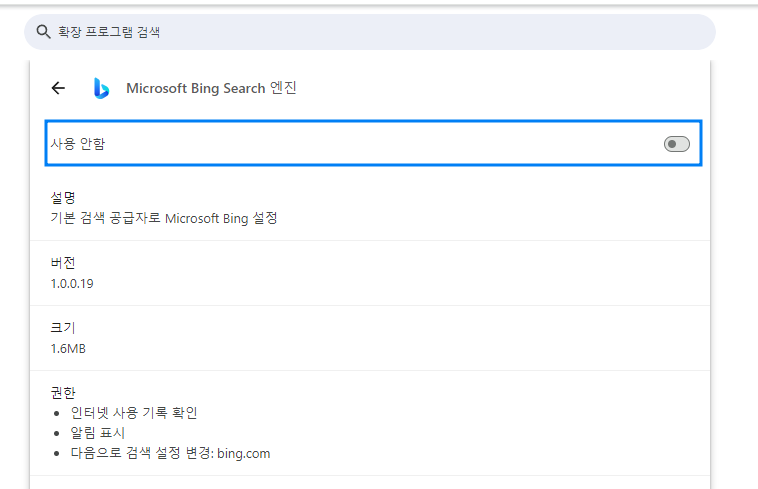Select the version number 1.0.0.19

coord(72,284)
